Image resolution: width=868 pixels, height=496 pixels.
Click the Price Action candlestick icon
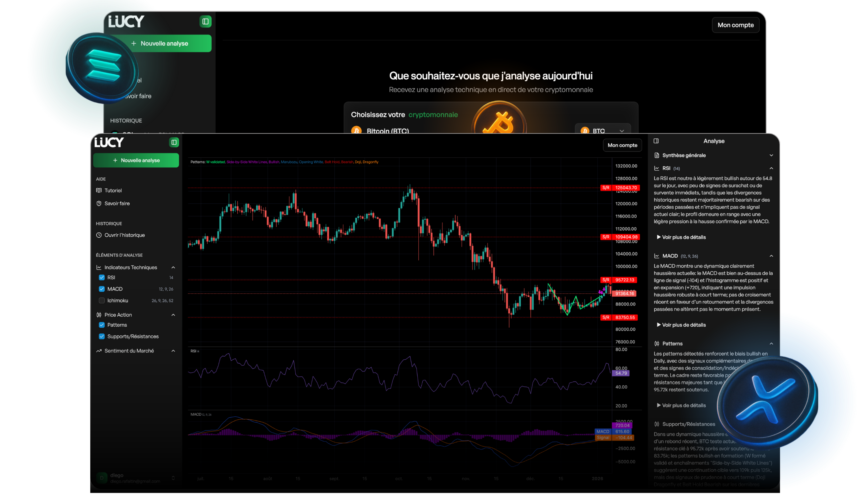(99, 315)
